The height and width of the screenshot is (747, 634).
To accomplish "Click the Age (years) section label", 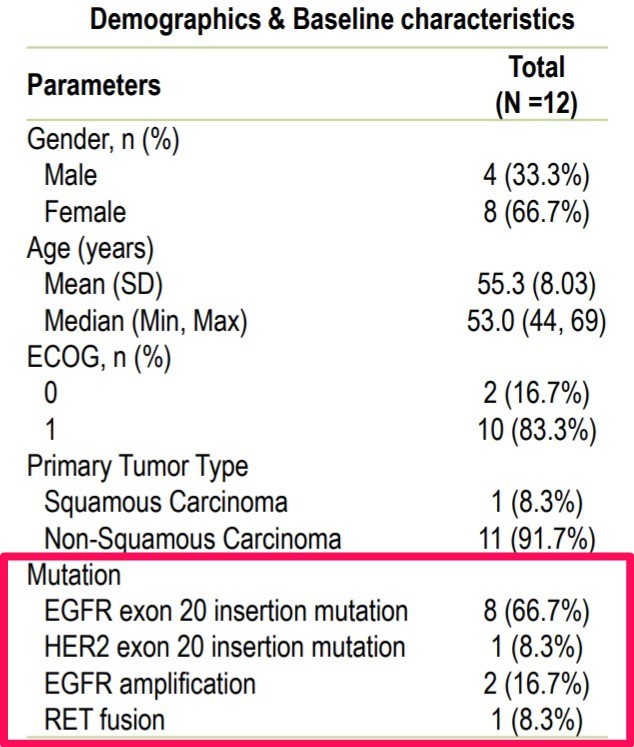I will tap(89, 248).
